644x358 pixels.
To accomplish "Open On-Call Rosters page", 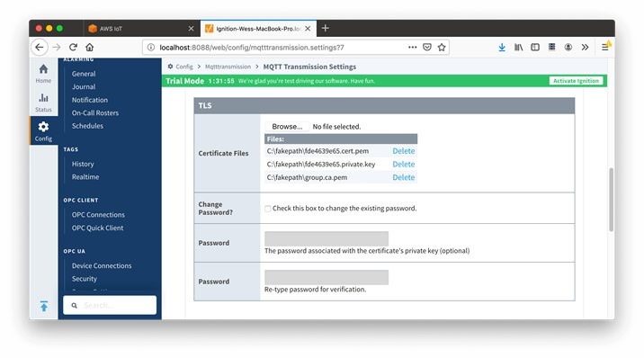I will [94, 113].
